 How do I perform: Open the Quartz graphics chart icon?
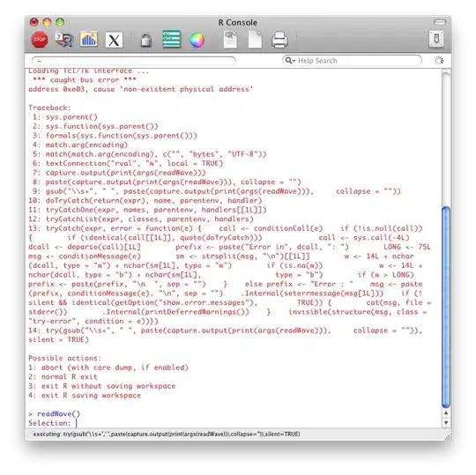pos(89,39)
